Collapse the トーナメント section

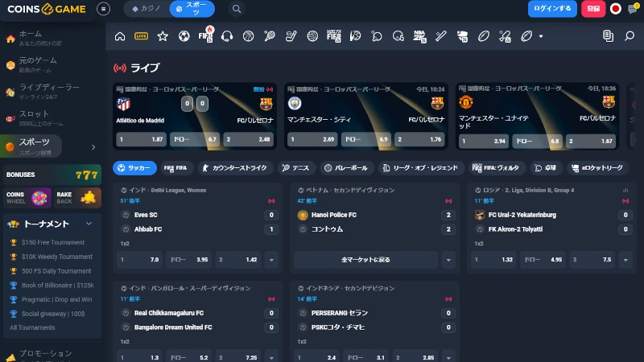point(89,224)
